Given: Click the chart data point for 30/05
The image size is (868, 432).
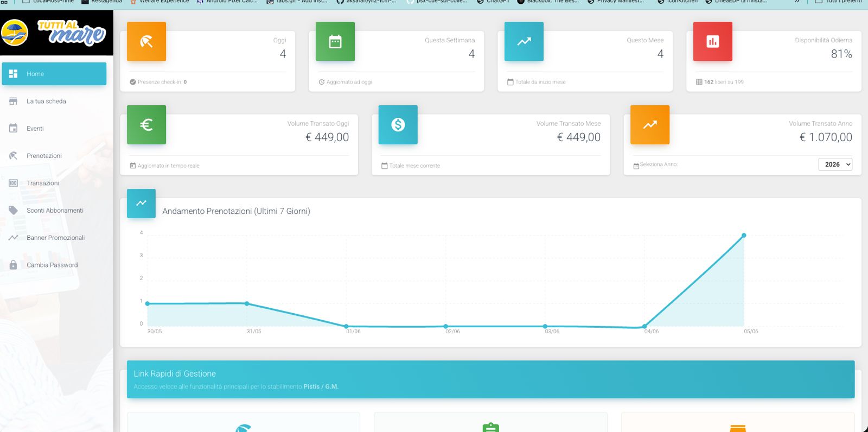Looking at the screenshot, I should tap(148, 304).
